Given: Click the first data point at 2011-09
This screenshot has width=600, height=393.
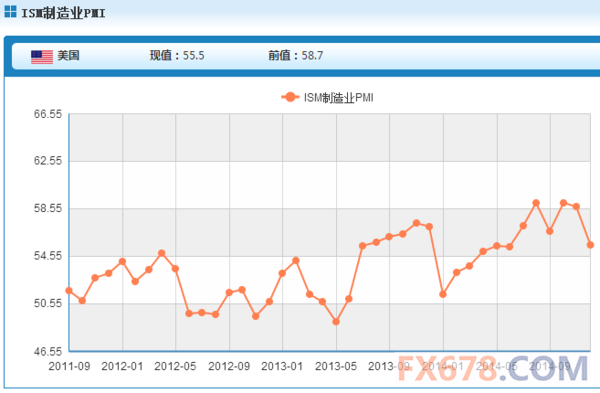Looking at the screenshot, I should point(69,291).
